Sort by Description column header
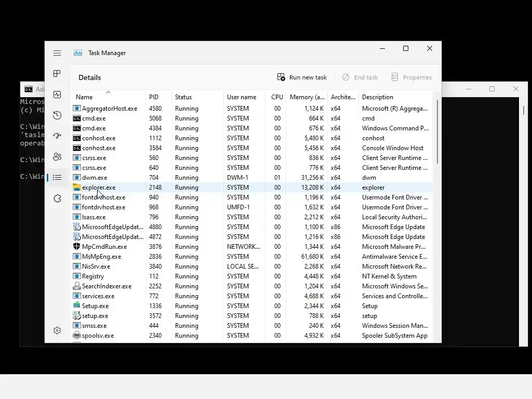The height and width of the screenshot is (399, 532). pyautogui.click(x=395, y=97)
